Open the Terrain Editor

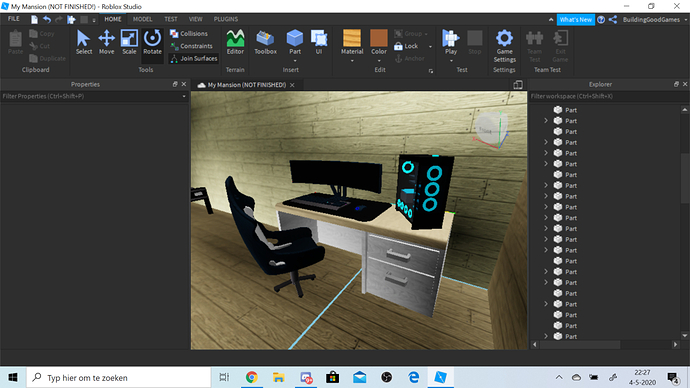pyautogui.click(x=235, y=42)
